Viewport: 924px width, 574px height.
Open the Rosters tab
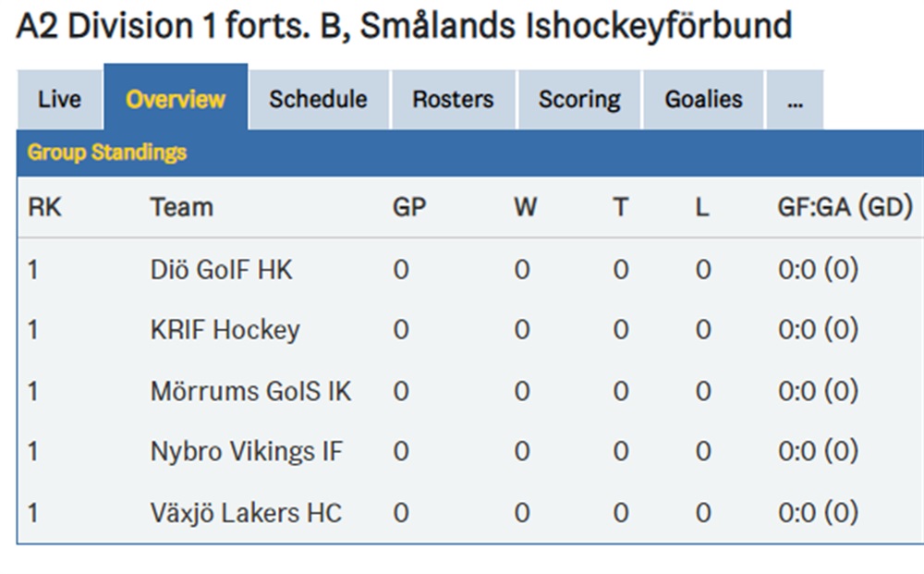pos(453,100)
